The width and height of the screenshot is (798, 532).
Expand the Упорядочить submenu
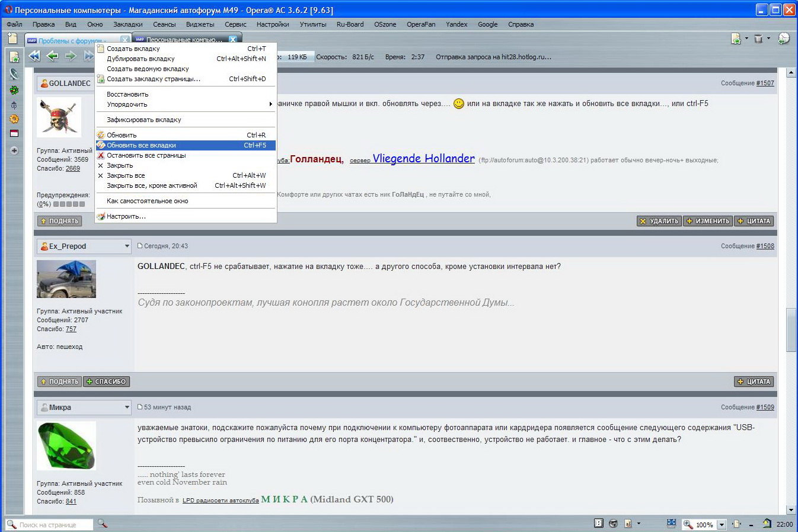pyautogui.click(x=186, y=104)
